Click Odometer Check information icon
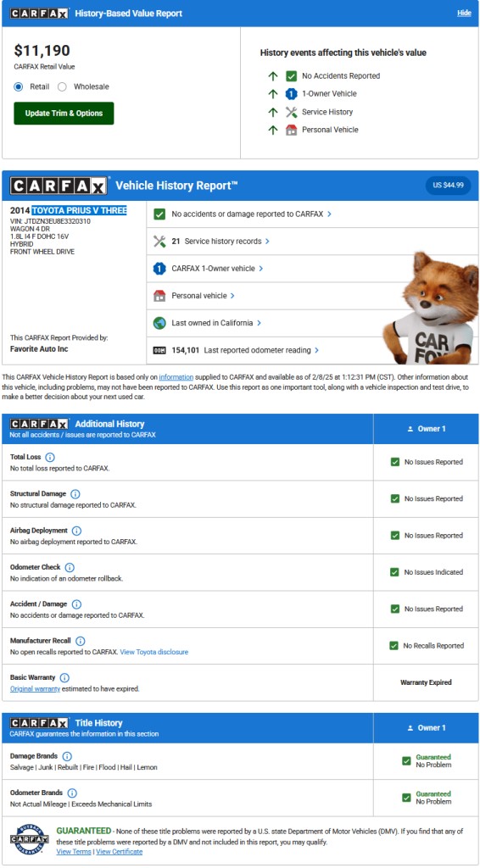The image size is (480, 868). [x=70, y=567]
